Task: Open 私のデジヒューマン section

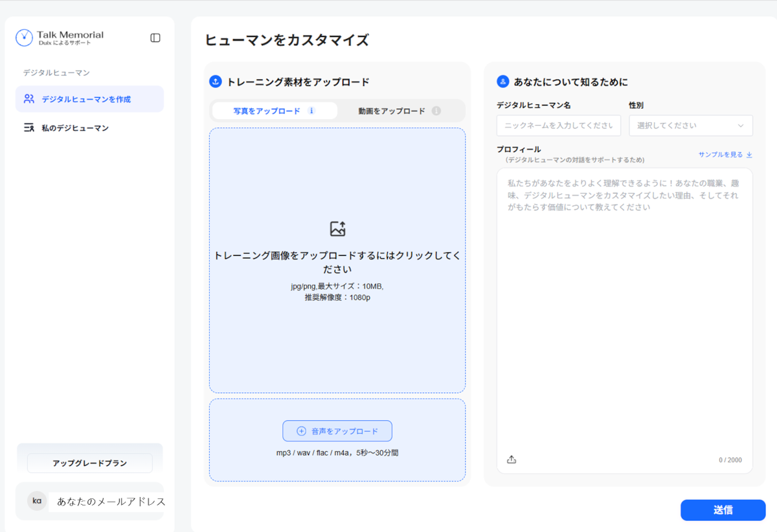Action: (71, 127)
